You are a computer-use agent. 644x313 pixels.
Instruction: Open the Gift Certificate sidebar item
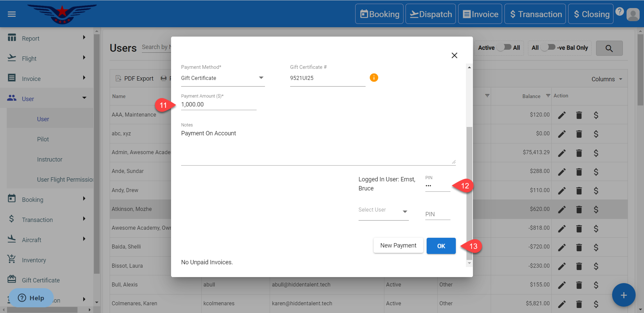pyautogui.click(x=41, y=280)
